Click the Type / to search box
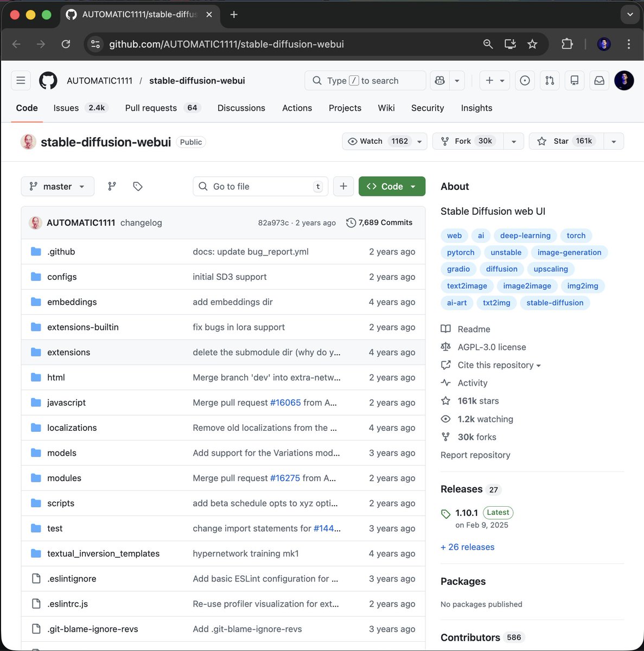The height and width of the screenshot is (651, 644). click(x=365, y=80)
